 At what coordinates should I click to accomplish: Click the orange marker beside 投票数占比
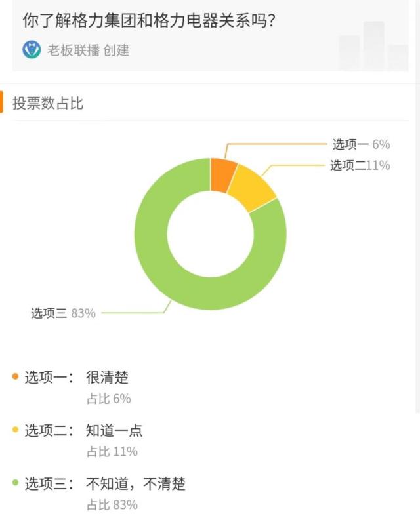pyautogui.click(x=2, y=103)
